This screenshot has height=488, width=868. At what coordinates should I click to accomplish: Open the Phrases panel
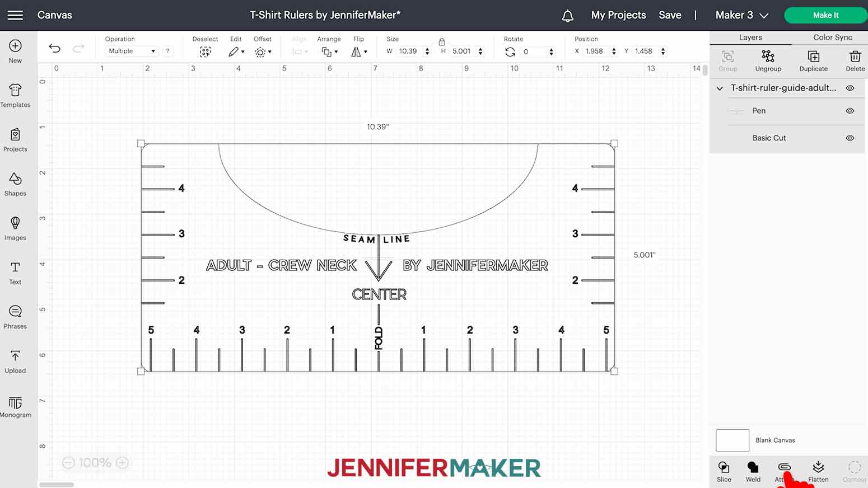tap(15, 317)
